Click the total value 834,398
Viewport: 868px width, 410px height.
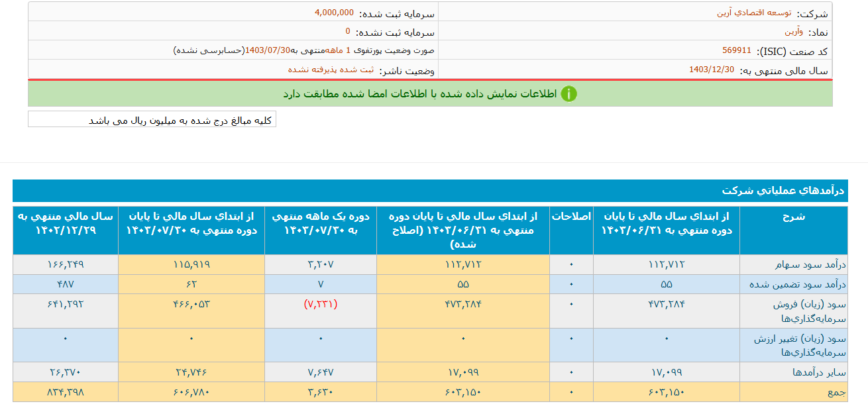pyautogui.click(x=66, y=391)
